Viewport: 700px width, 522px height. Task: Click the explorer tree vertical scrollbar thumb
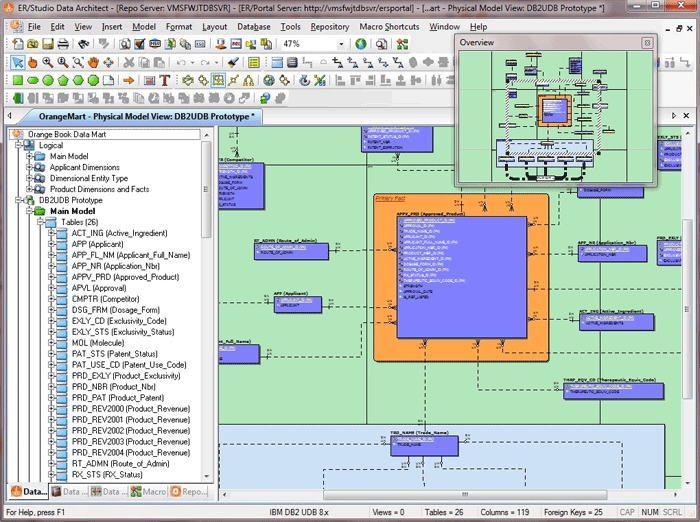(x=206, y=189)
